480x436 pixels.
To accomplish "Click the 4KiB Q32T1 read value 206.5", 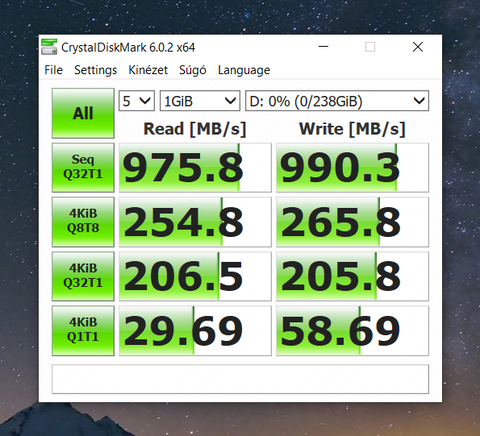I will point(195,276).
